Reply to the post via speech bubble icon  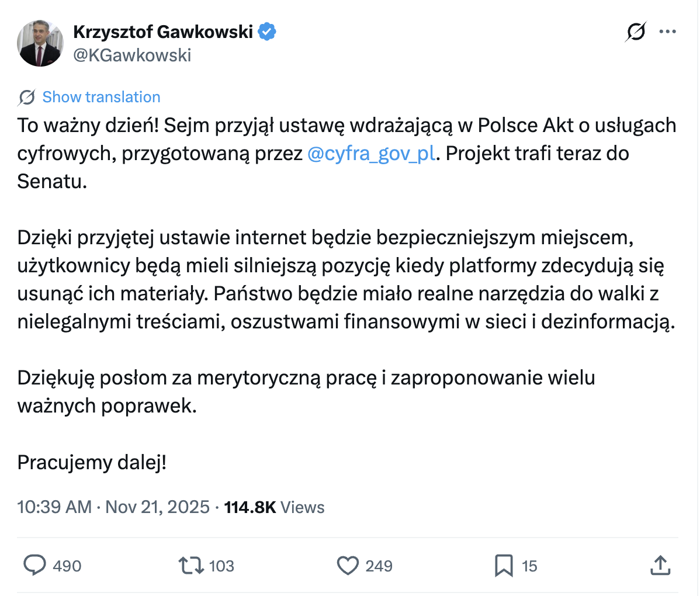(34, 566)
